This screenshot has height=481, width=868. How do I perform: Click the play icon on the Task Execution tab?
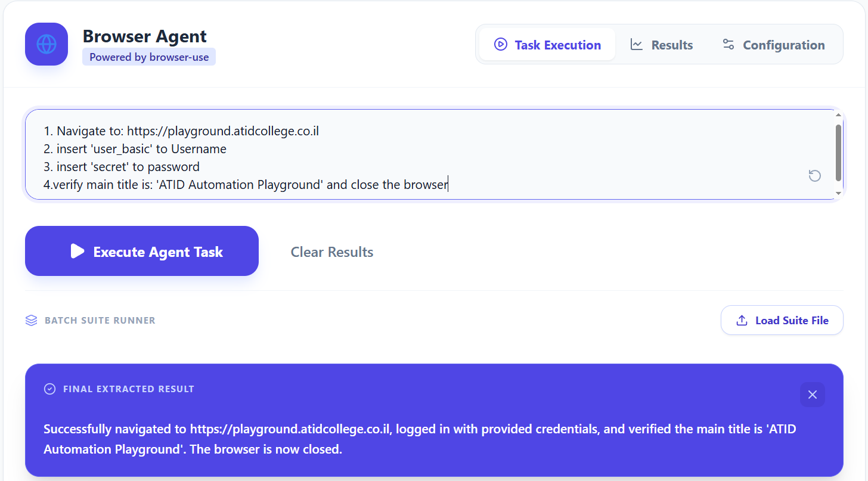pyautogui.click(x=500, y=45)
